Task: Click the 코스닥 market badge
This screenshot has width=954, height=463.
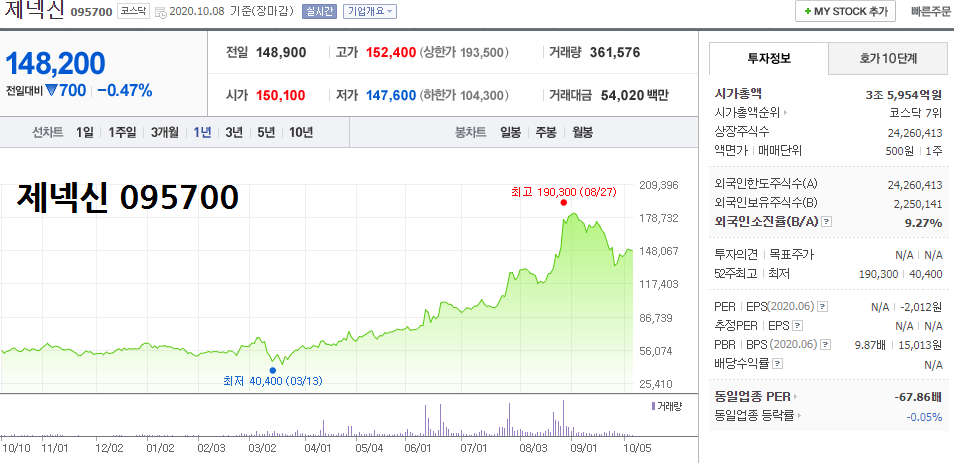Action: (133, 12)
